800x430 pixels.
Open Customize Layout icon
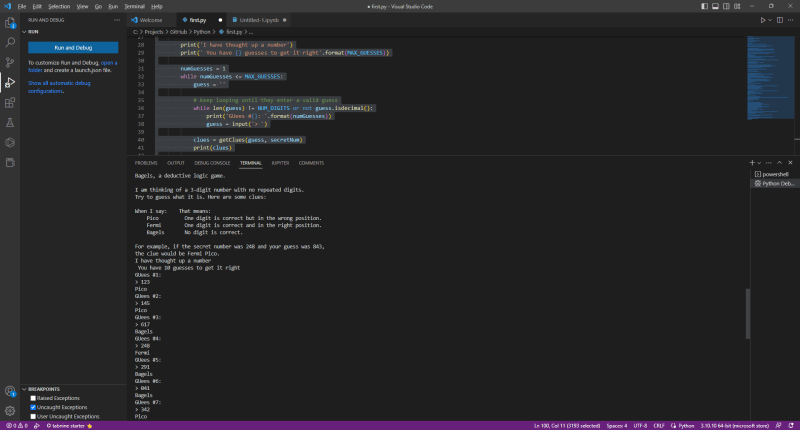coord(737,6)
